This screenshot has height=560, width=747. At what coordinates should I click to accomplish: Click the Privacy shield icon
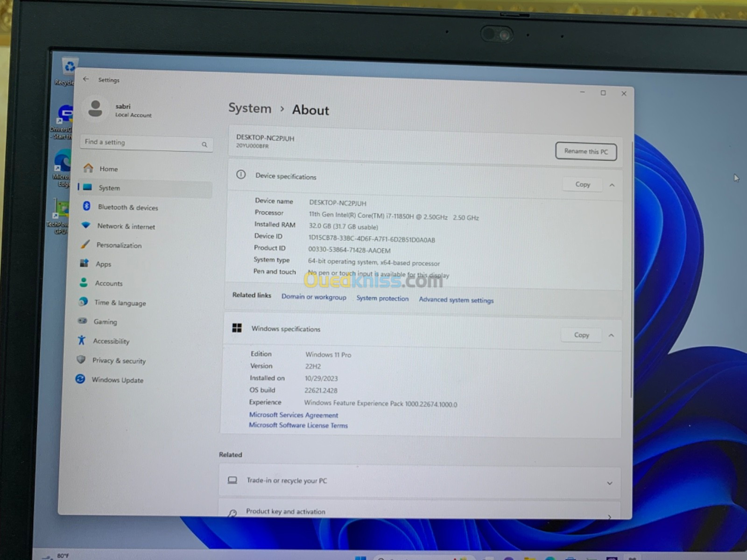81,360
